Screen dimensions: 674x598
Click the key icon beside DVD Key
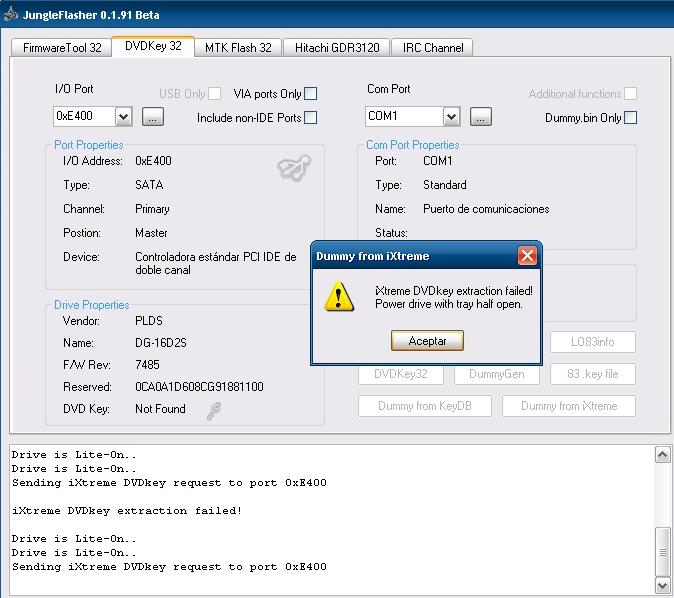point(214,410)
